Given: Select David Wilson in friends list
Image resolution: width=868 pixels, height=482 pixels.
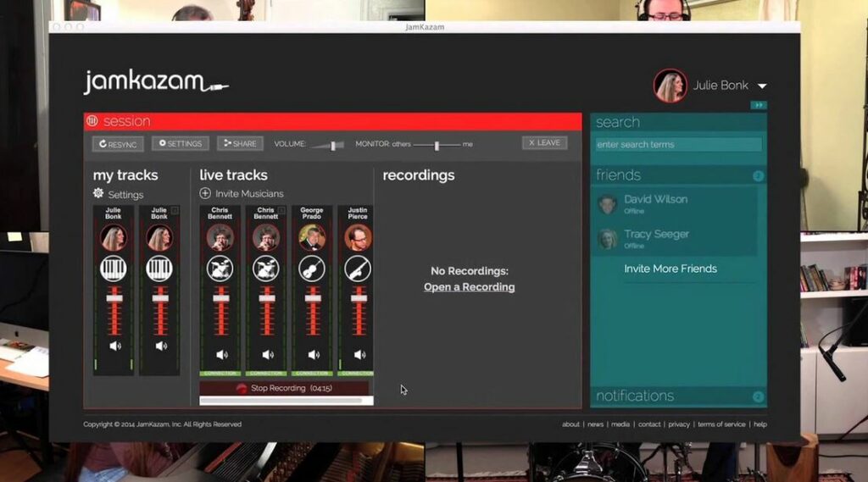Looking at the screenshot, I should coord(676,204).
